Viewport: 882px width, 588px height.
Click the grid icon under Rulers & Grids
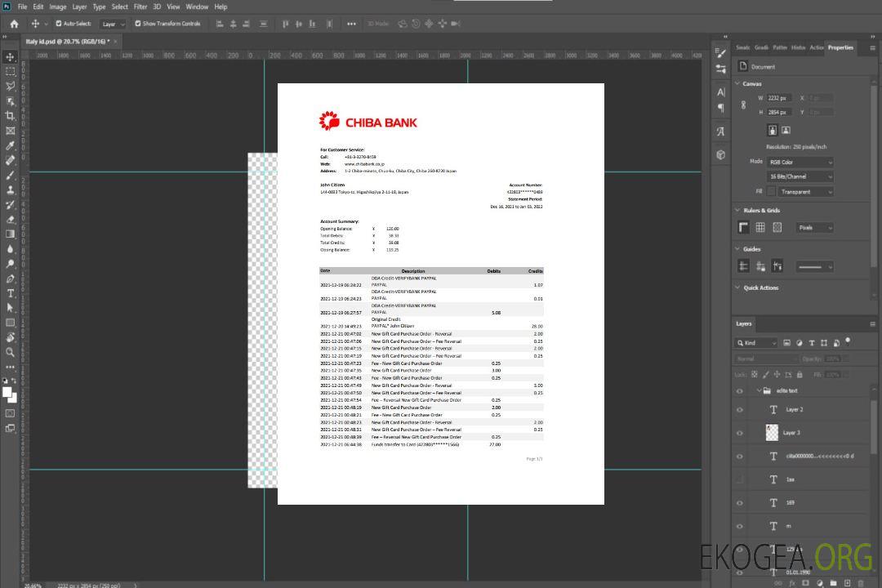click(760, 228)
